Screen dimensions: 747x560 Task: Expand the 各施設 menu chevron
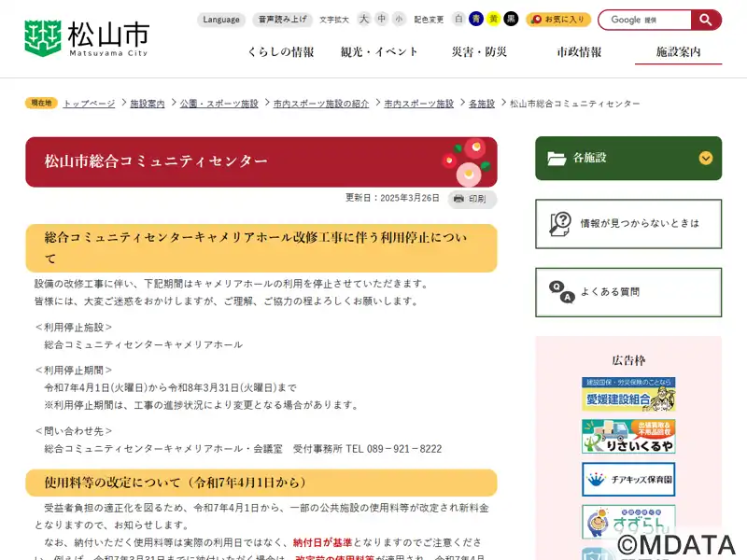pos(706,158)
